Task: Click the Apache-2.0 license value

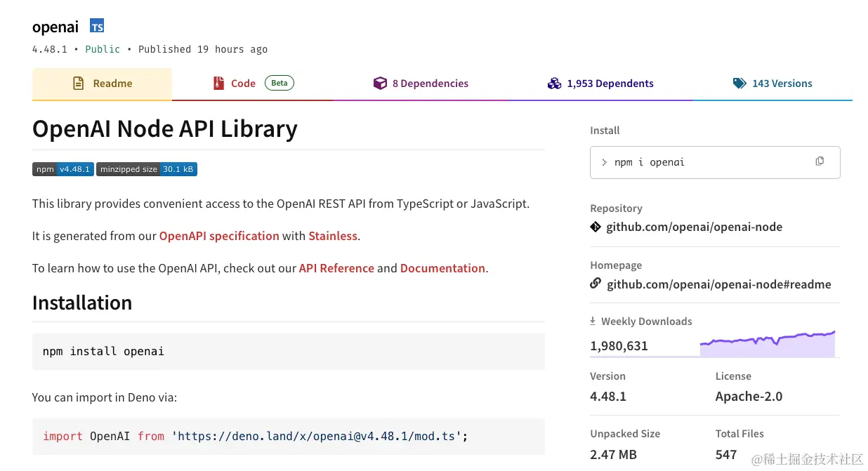Action: (749, 396)
